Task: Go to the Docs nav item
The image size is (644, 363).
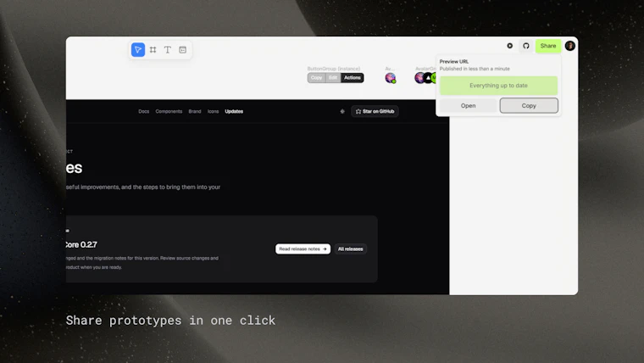Action: pos(144,111)
